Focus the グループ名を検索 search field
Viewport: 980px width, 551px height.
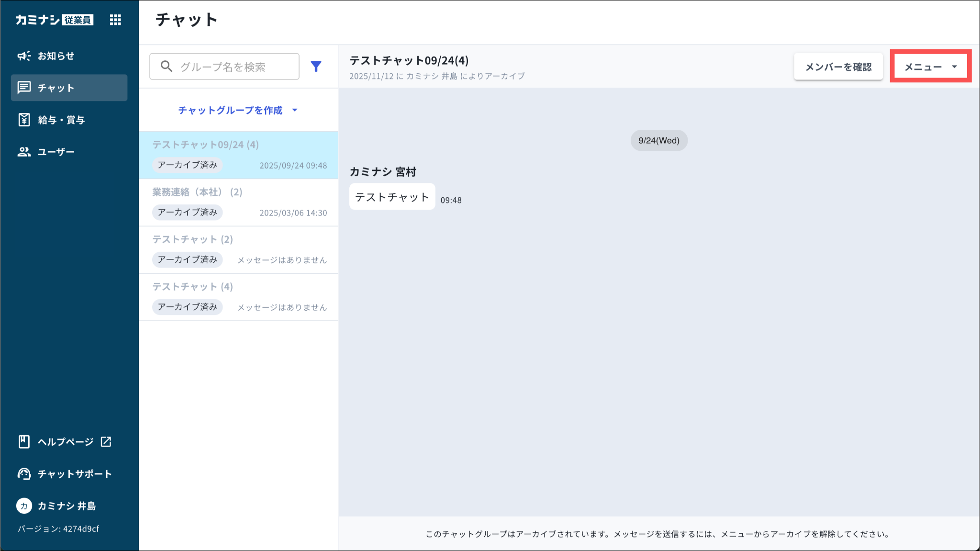click(234, 67)
